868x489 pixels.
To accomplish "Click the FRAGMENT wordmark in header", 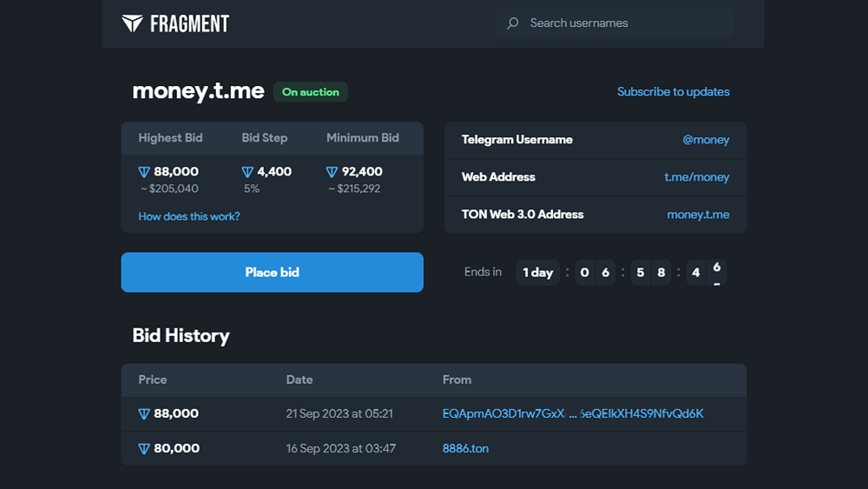I will tap(190, 23).
